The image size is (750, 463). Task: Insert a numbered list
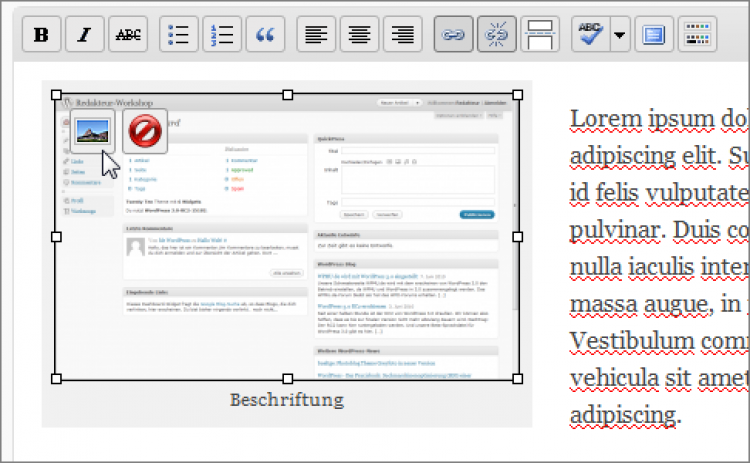click(x=223, y=34)
